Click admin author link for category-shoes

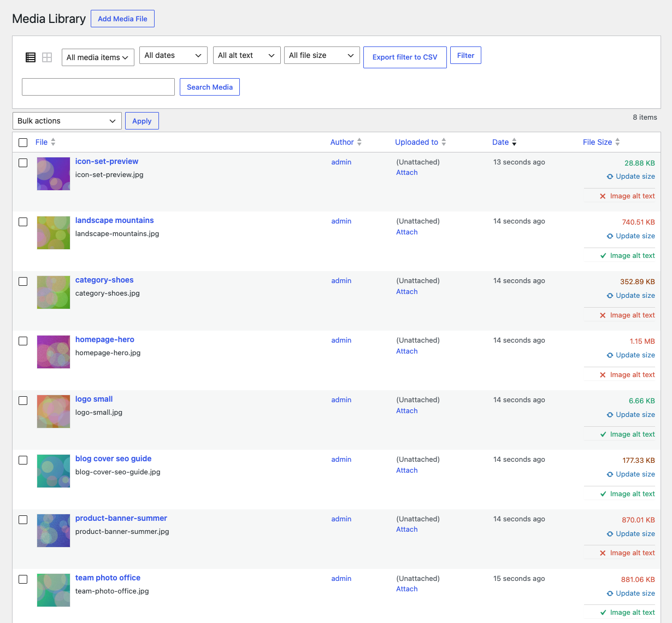coord(341,281)
